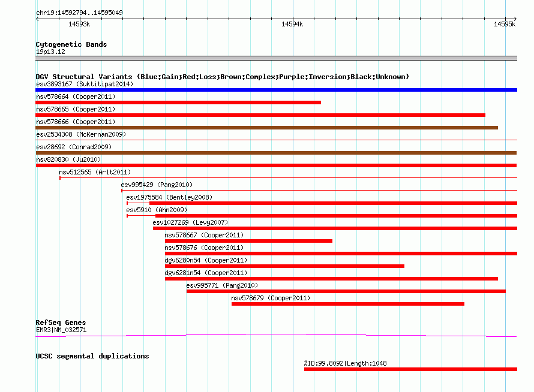Click the RefSeq Genes track title
The width and height of the screenshot is (534, 392).
pos(61,322)
